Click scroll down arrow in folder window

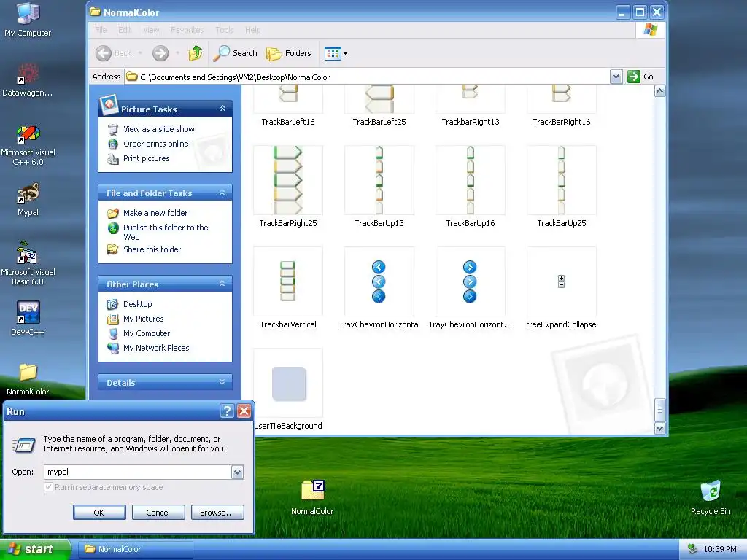[659, 428]
